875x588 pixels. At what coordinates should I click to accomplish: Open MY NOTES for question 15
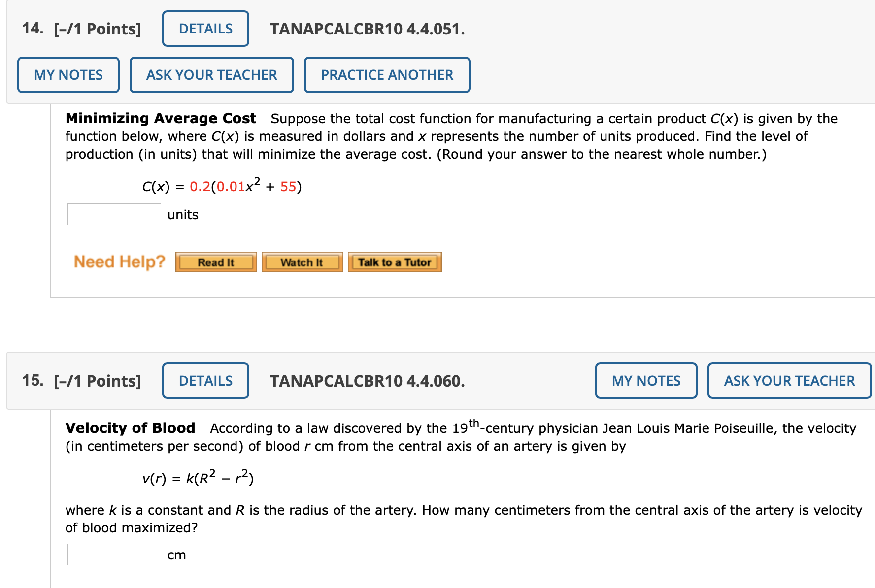coord(646,381)
